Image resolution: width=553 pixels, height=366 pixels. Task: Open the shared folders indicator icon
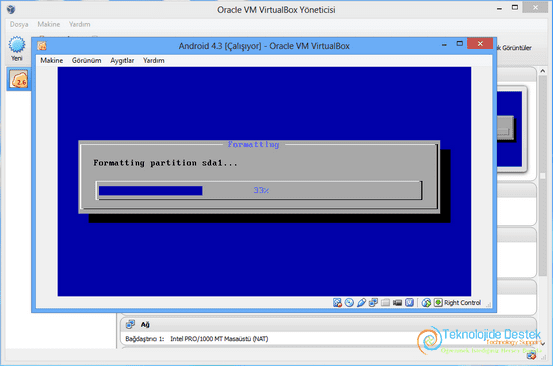pos(385,303)
